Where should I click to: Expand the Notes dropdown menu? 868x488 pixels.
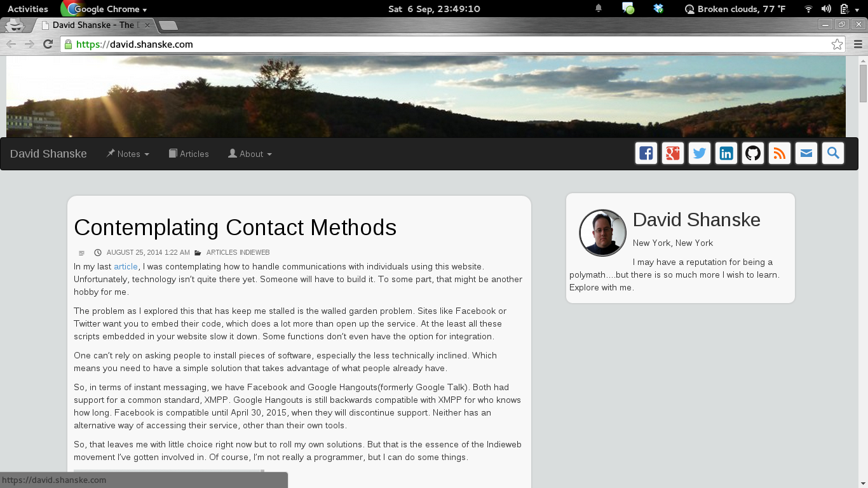[128, 154]
